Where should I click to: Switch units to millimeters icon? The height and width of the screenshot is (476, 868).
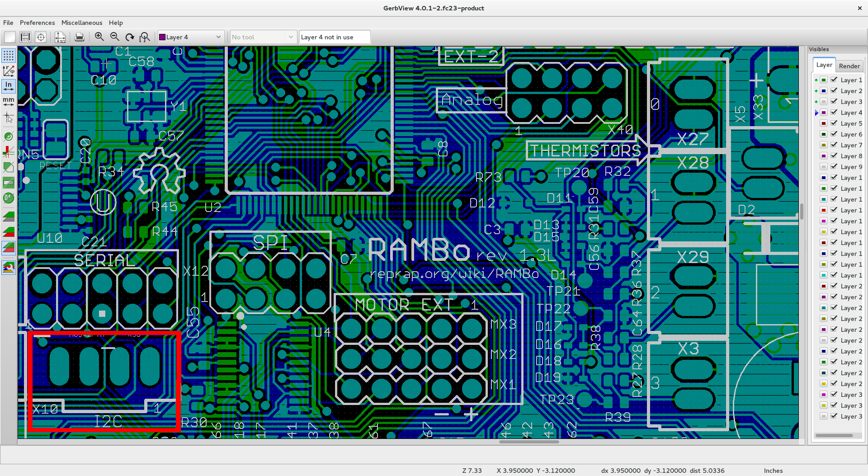9,101
